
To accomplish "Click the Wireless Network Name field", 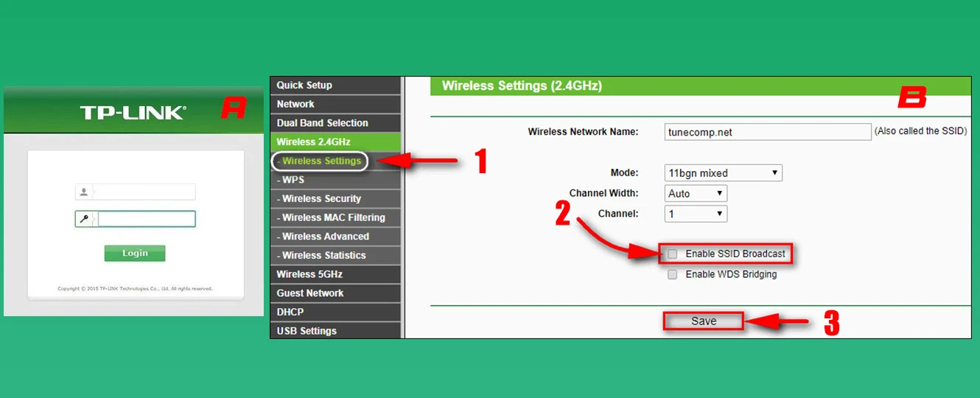I will click(x=768, y=132).
